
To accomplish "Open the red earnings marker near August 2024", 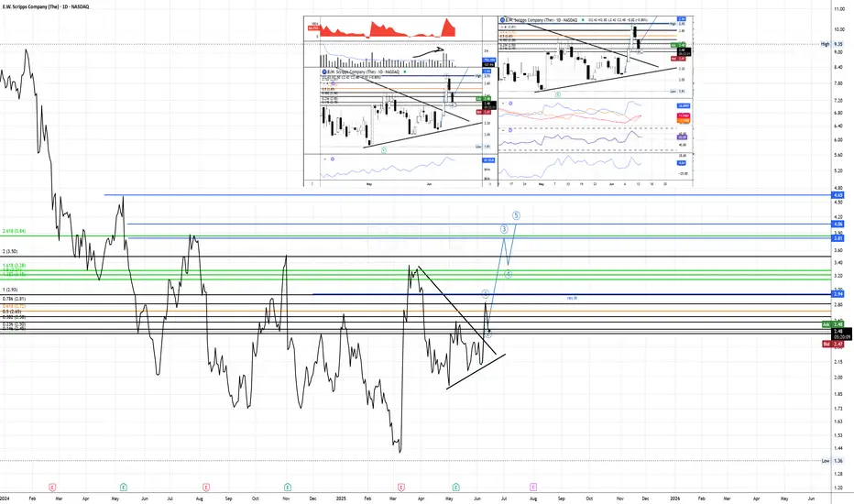I will pyautogui.click(x=206, y=487).
